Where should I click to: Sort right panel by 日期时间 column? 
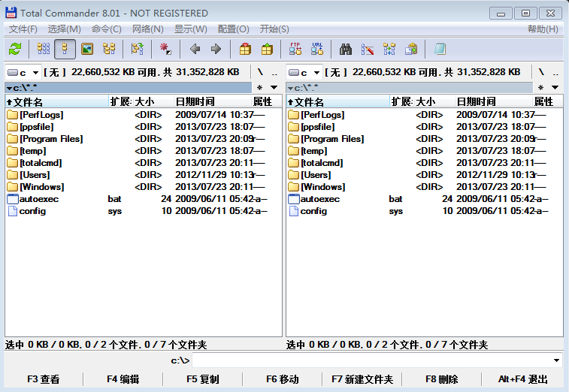pos(494,101)
